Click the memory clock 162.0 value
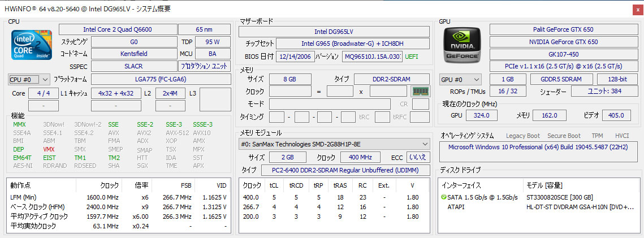Image resolution: width=644 pixels, height=238 pixels. [549, 115]
